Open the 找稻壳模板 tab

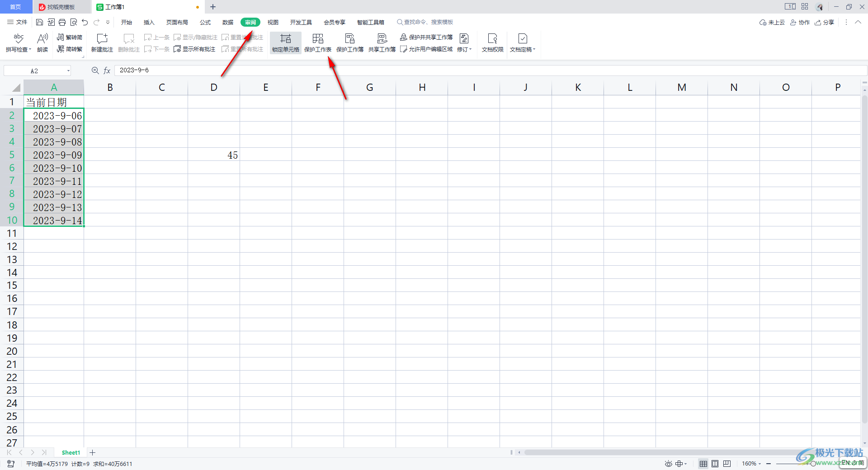(61, 7)
